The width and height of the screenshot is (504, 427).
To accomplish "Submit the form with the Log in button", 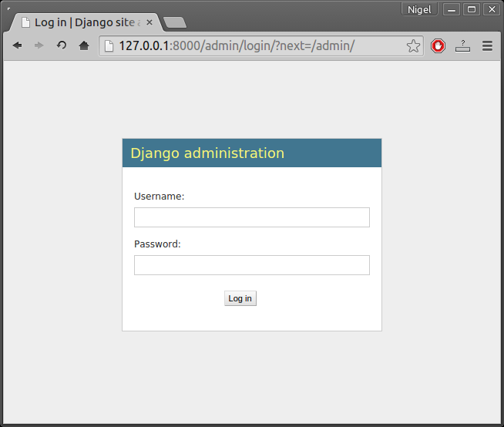I will (x=240, y=298).
